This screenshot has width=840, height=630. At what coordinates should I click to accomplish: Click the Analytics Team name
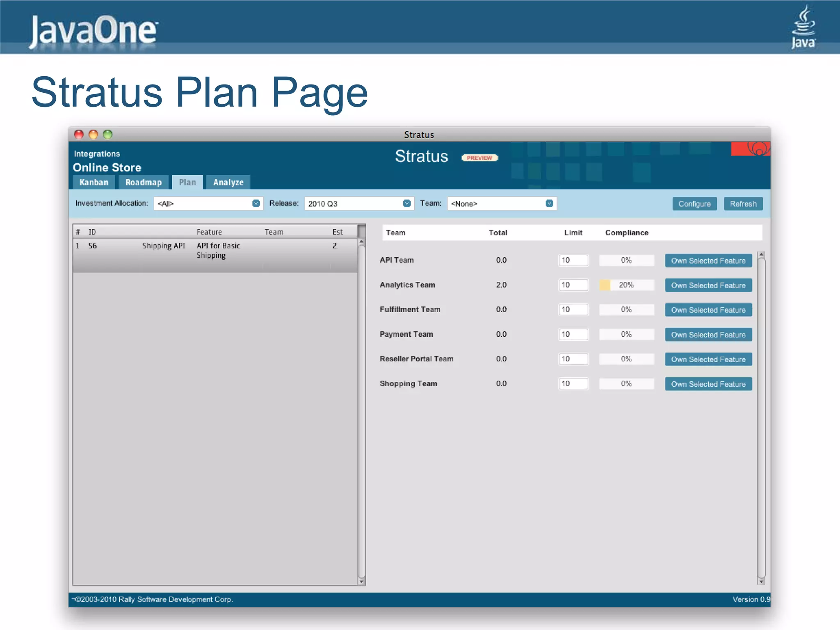pos(407,285)
